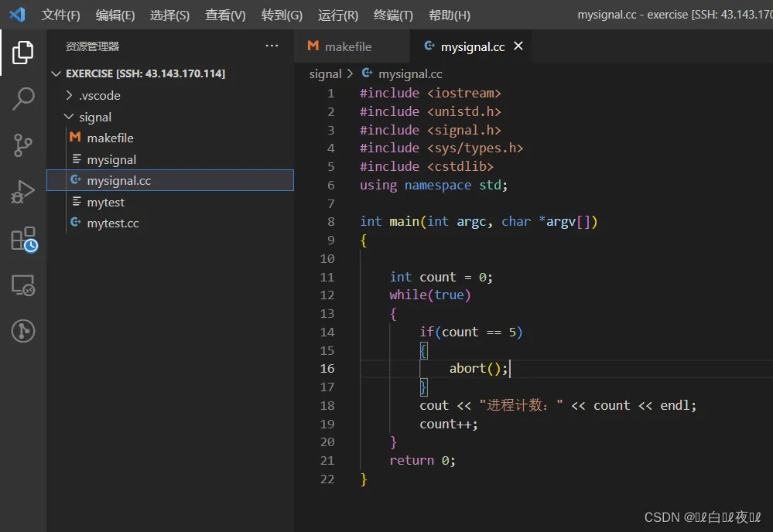773x532 pixels.
Task: Click the signal breadcrumb segment
Action: coord(325,74)
